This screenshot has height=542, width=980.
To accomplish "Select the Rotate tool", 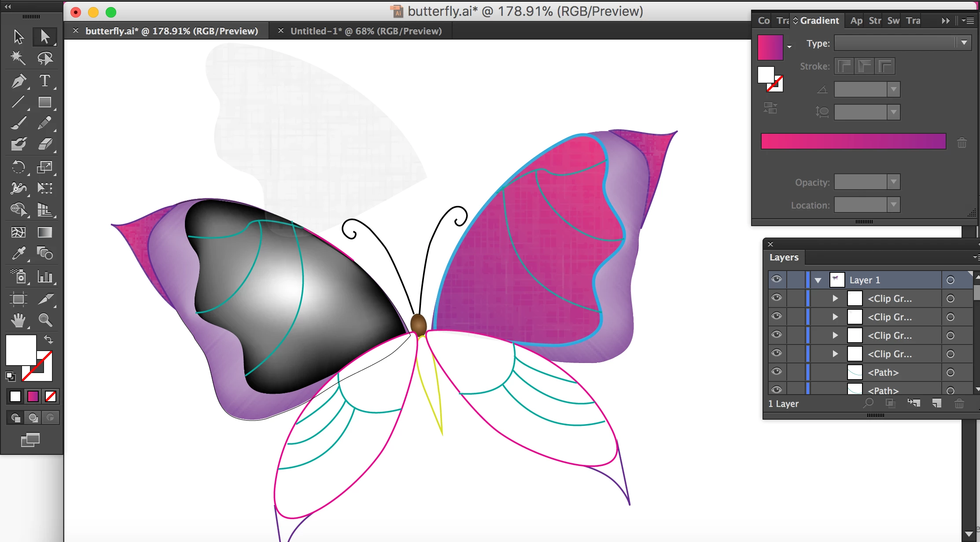I will click(x=18, y=167).
